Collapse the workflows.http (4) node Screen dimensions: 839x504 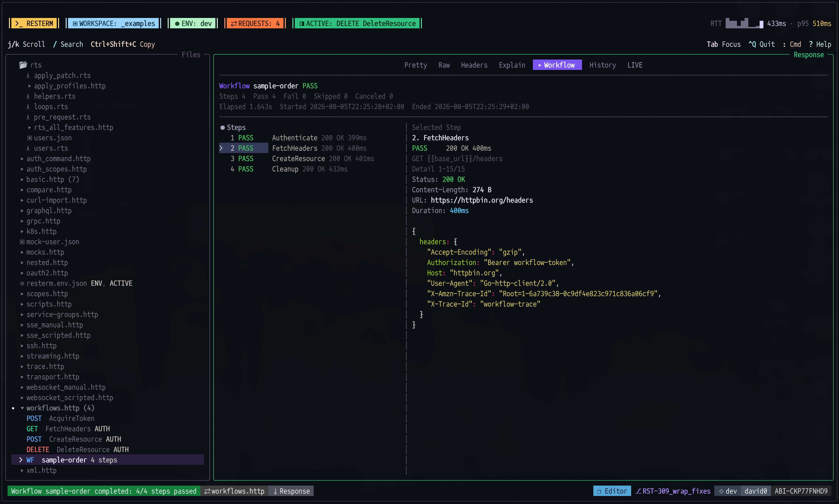pyautogui.click(x=22, y=408)
